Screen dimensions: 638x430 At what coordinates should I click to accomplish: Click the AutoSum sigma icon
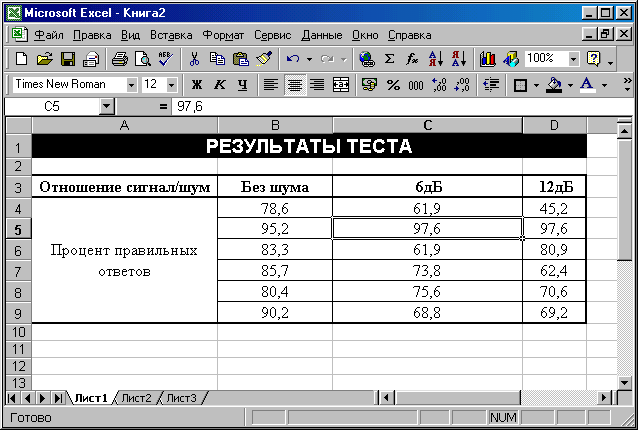click(x=389, y=59)
